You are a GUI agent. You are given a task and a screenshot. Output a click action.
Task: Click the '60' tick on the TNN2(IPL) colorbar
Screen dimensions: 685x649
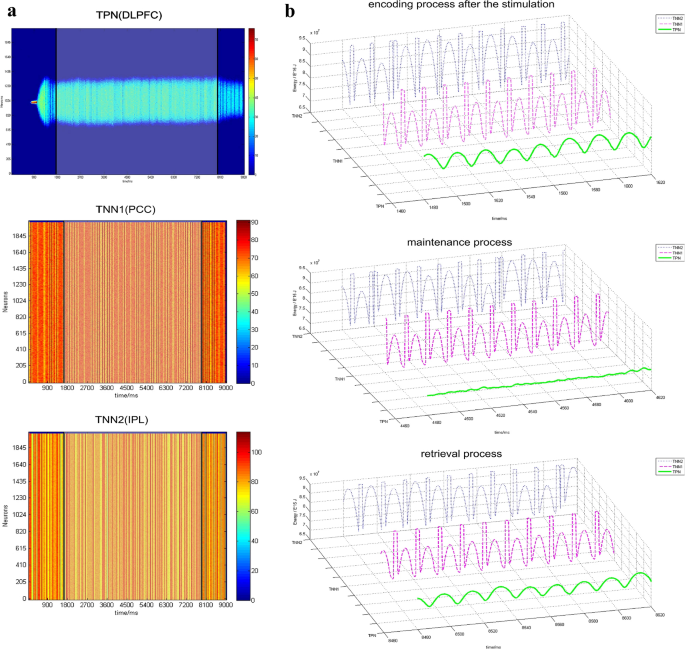(255, 511)
